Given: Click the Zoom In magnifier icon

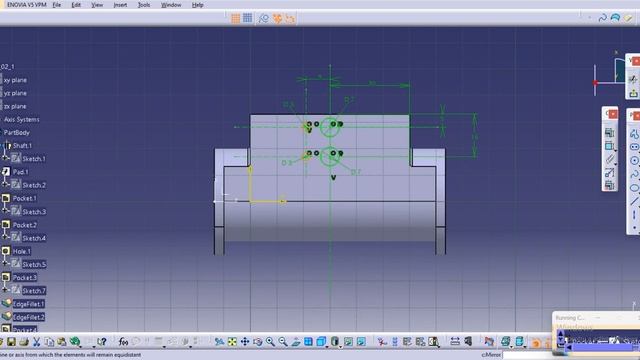Looking at the screenshot, I should tap(270, 342).
